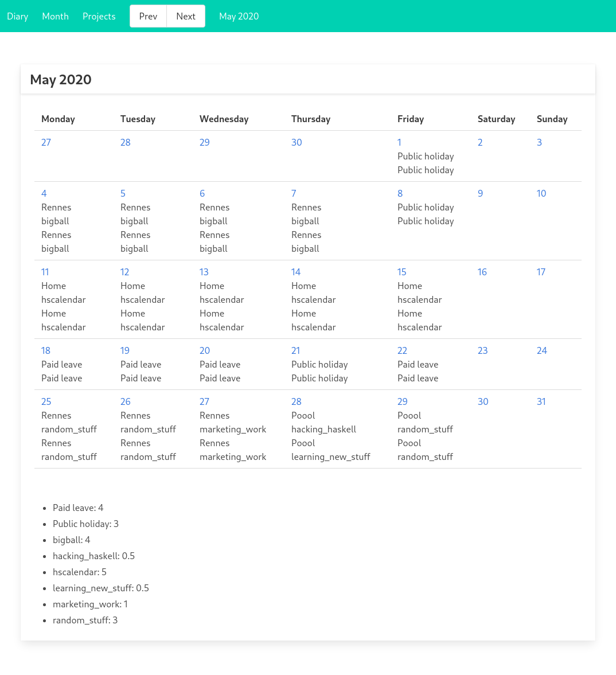Open day 16 Saturday link
The width and height of the screenshot is (616, 675).
point(482,272)
